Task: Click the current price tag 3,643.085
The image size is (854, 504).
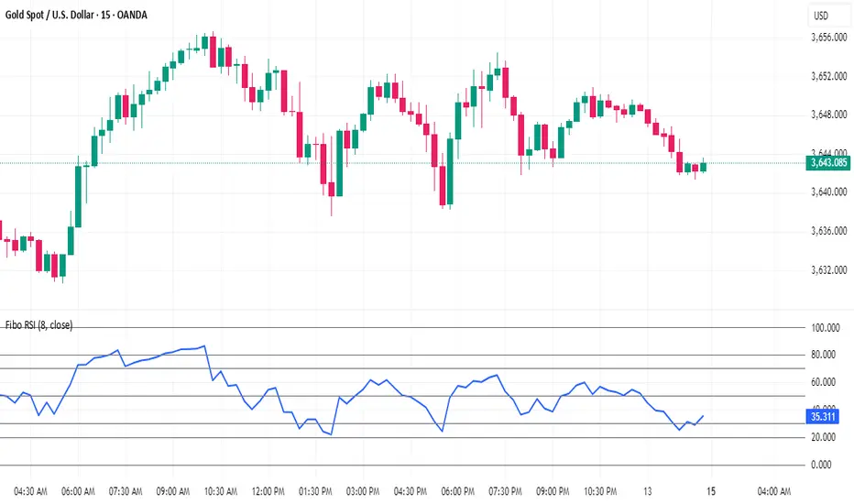Action: [x=827, y=163]
